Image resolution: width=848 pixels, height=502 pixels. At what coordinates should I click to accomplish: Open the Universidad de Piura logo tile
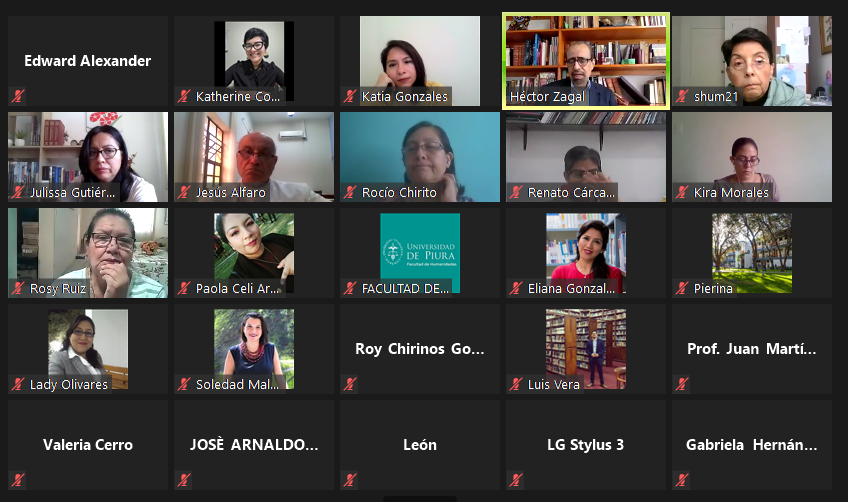click(x=420, y=253)
